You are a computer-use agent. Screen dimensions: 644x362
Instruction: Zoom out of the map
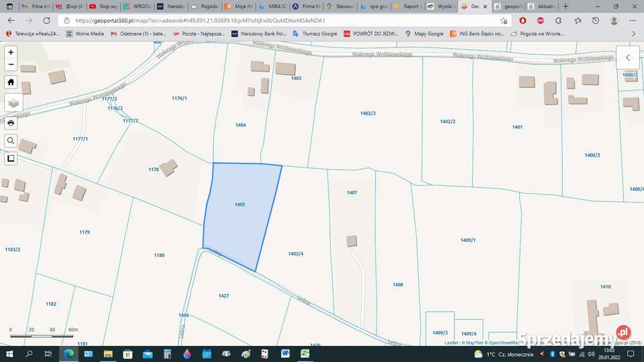point(11,64)
